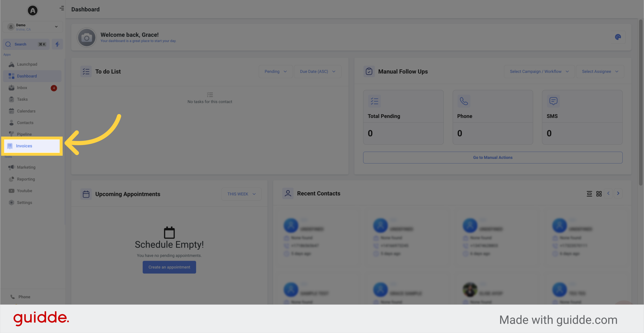Click Create an appointment button
The width and height of the screenshot is (644, 333).
pos(169,267)
